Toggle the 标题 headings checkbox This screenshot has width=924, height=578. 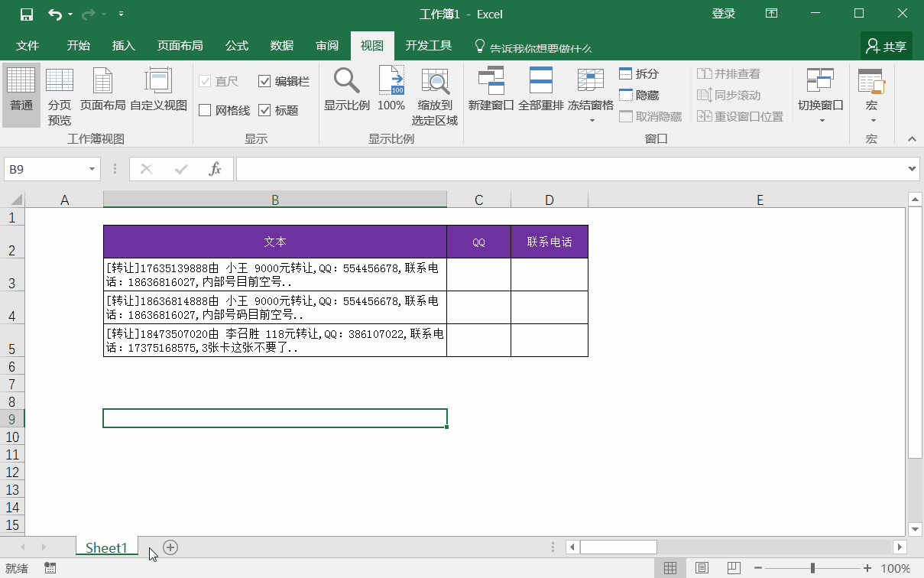(x=264, y=110)
